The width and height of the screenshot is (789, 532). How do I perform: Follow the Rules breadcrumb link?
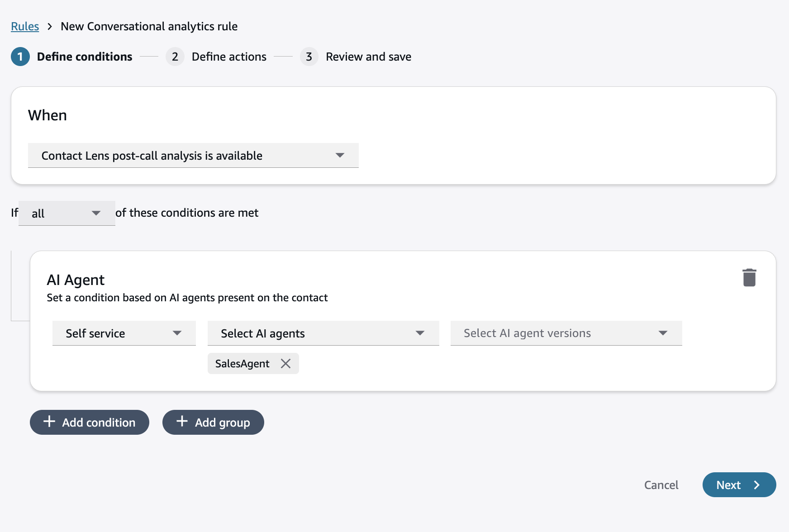25,26
